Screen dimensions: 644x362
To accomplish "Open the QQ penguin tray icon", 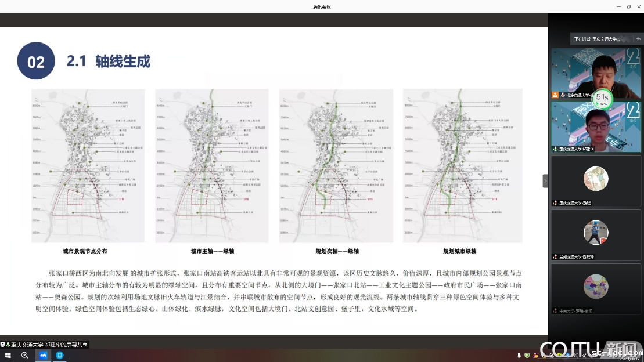I will (535, 355).
